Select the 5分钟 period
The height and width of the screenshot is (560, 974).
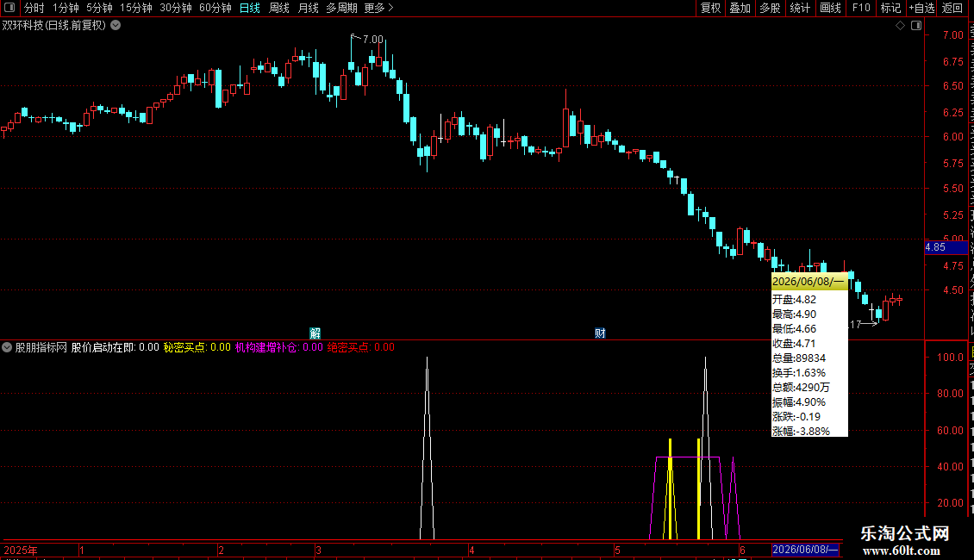99,8
